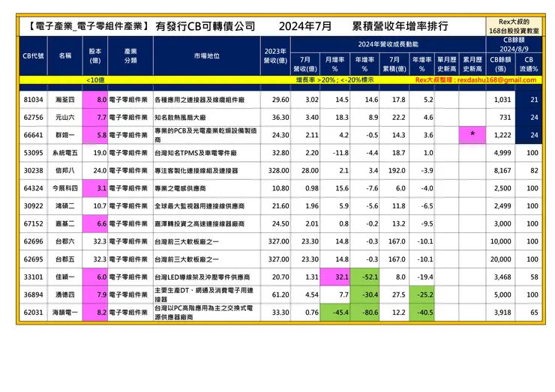Click the green cell -25.2

422,295
